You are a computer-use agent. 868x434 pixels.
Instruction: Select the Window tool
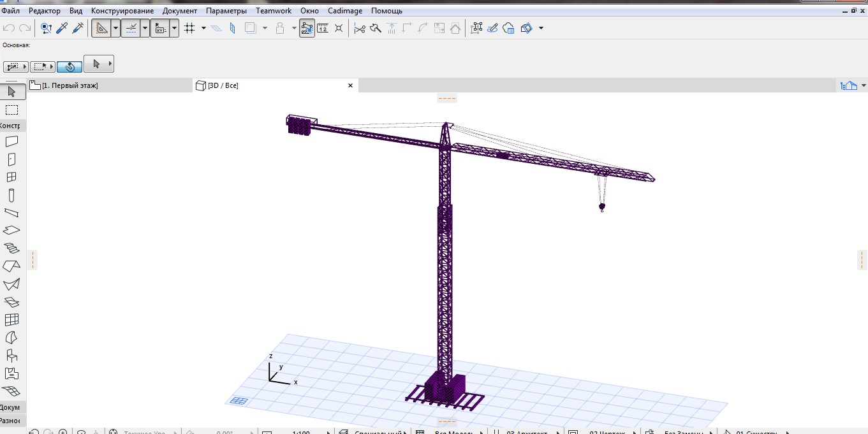[11, 177]
